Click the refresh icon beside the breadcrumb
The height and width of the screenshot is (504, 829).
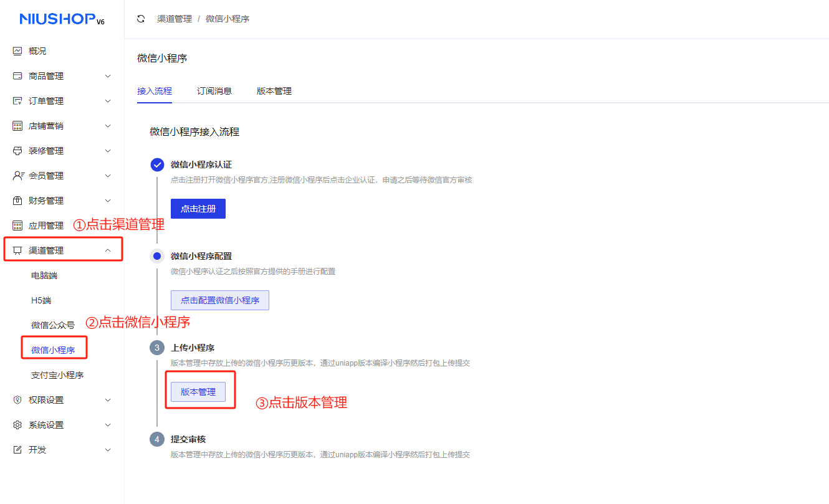141,19
